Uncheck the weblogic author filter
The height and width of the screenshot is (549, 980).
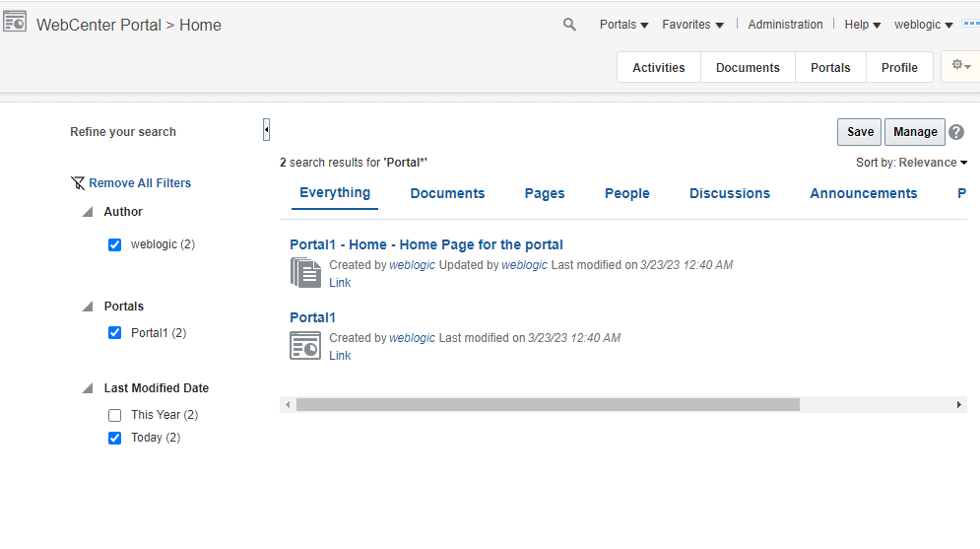pos(115,244)
